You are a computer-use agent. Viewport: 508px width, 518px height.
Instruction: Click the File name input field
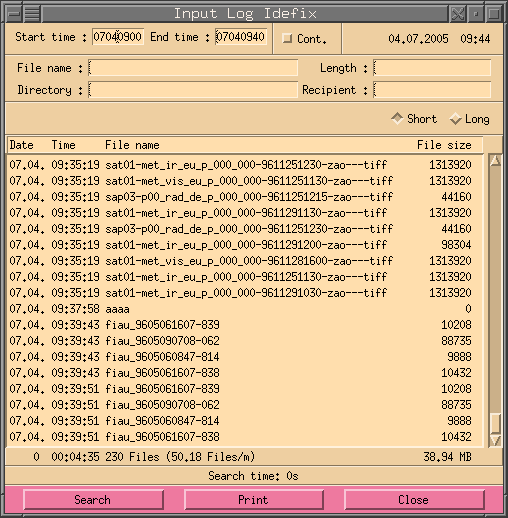point(193,68)
